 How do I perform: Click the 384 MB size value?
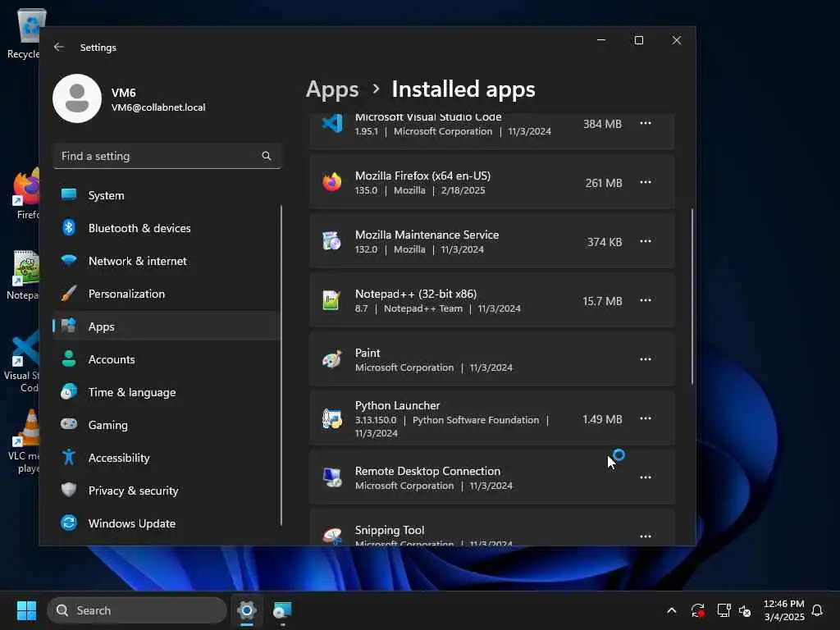pos(602,124)
